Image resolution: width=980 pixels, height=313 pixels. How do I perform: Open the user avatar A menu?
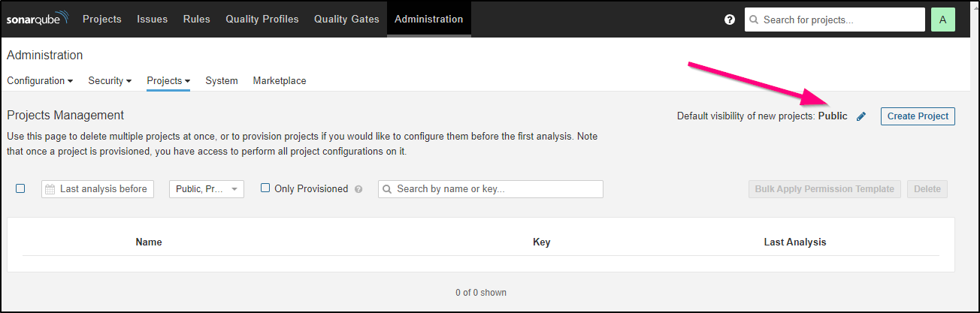point(942,20)
